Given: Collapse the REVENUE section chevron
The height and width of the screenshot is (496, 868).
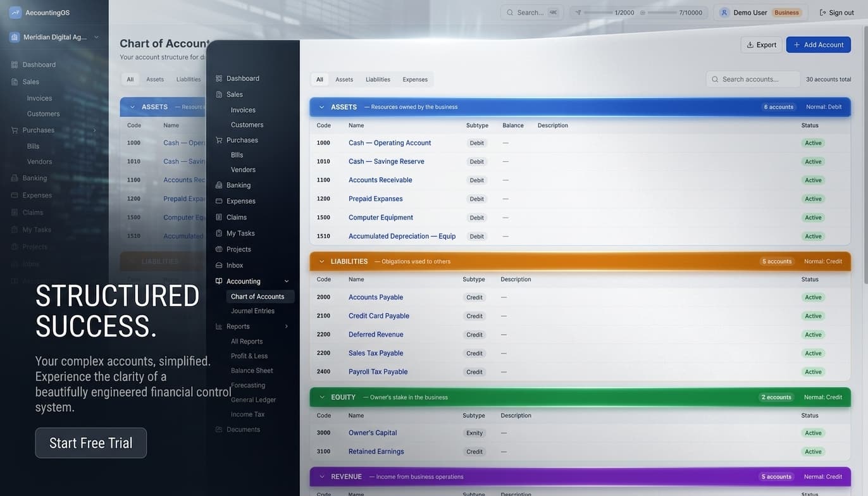Looking at the screenshot, I should point(321,476).
